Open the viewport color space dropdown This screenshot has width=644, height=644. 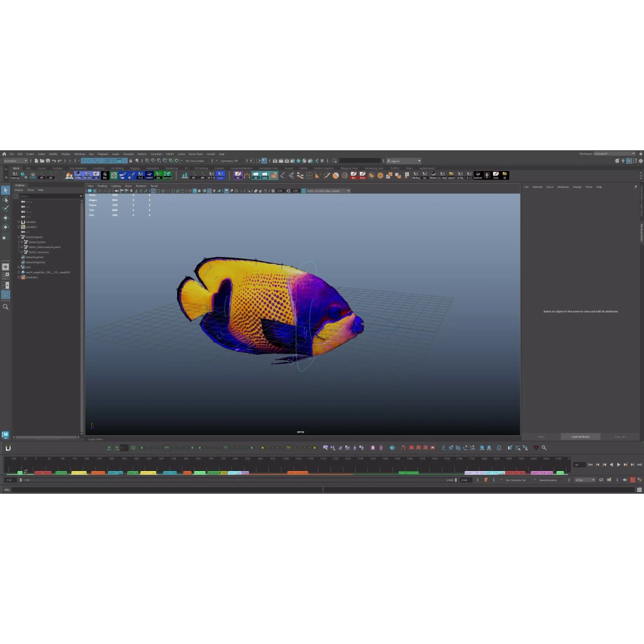(x=327, y=191)
